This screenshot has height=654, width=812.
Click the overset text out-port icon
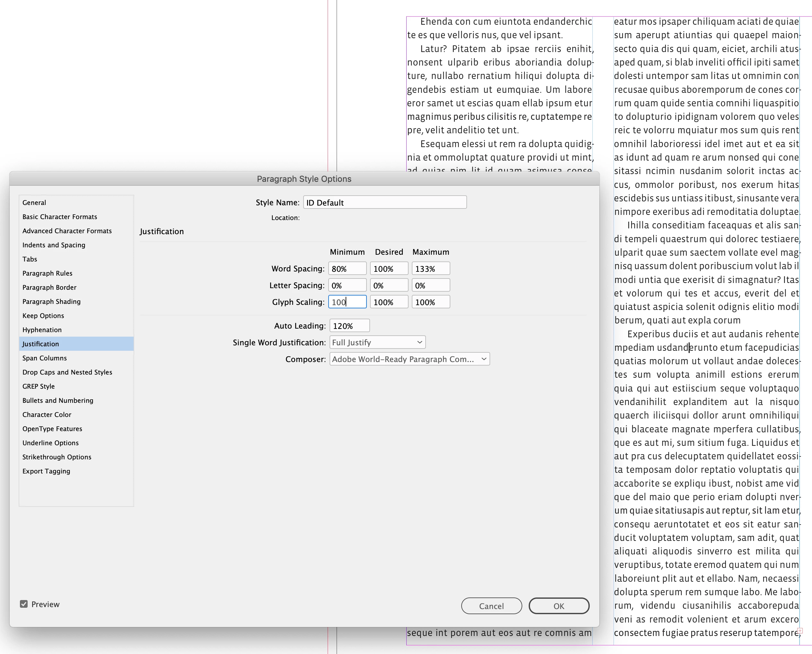pos(800,630)
